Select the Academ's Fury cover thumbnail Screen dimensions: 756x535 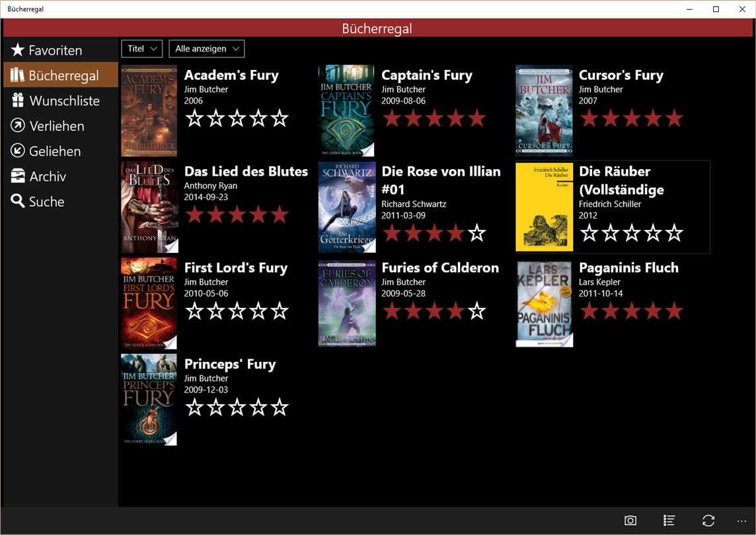[149, 111]
